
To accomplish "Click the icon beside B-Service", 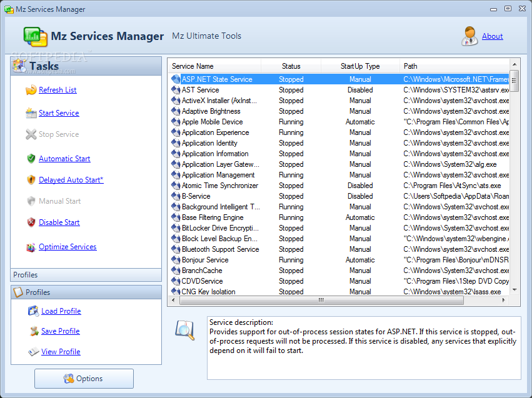I will pyautogui.click(x=176, y=196).
